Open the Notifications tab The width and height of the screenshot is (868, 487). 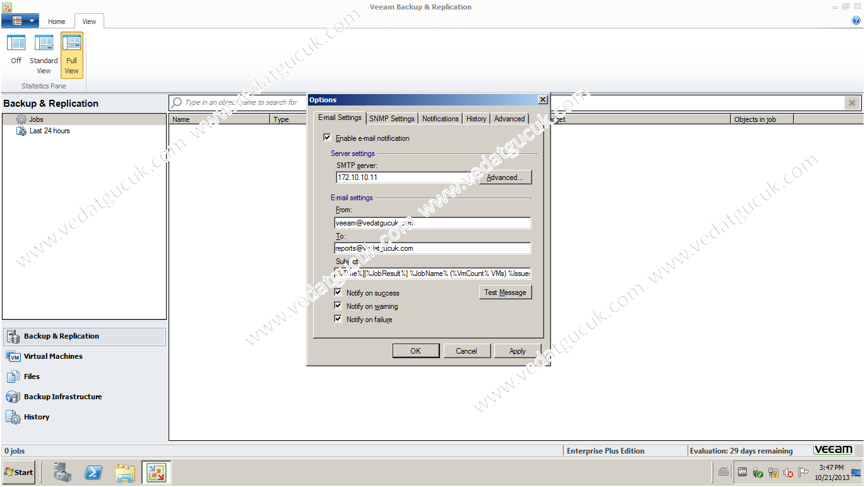pyautogui.click(x=441, y=119)
